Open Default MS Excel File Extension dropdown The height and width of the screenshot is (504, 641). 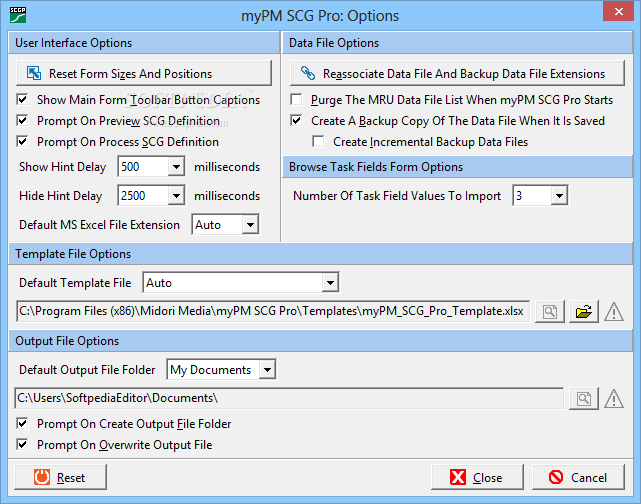coord(250,224)
